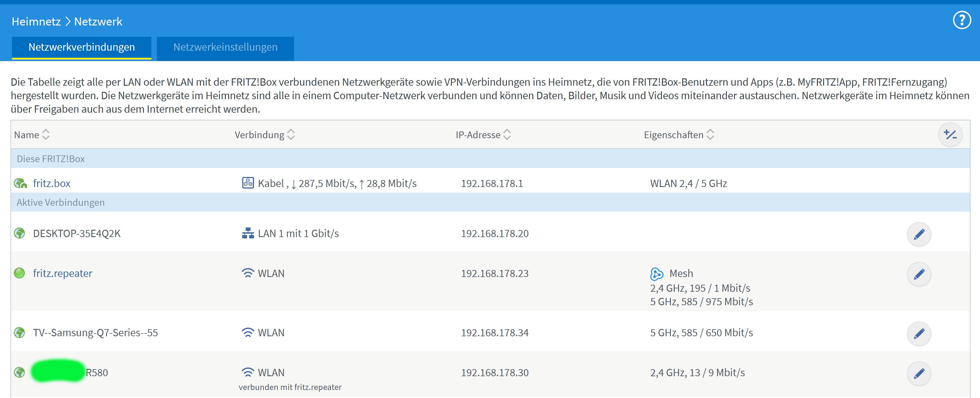Screen dimensions: 980x398
Task: Open the fritz.box link
Action: [x=51, y=183]
